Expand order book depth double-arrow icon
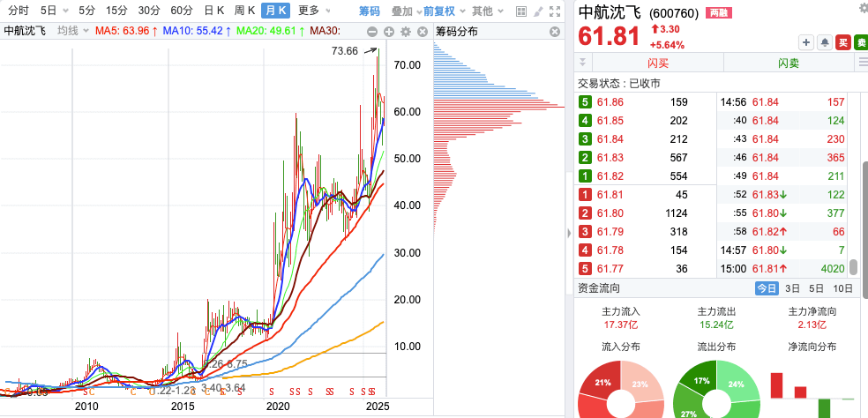 tap(582, 62)
